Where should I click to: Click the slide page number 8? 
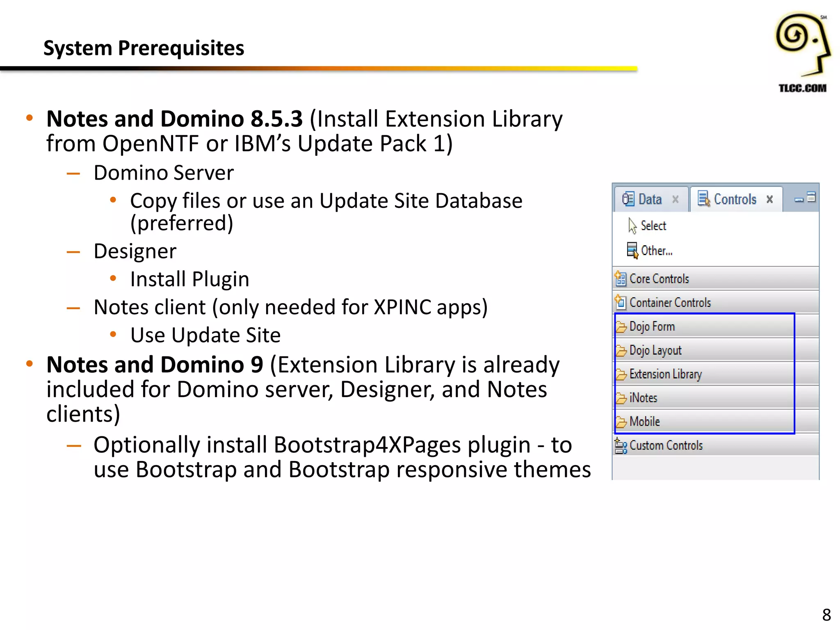(x=826, y=615)
